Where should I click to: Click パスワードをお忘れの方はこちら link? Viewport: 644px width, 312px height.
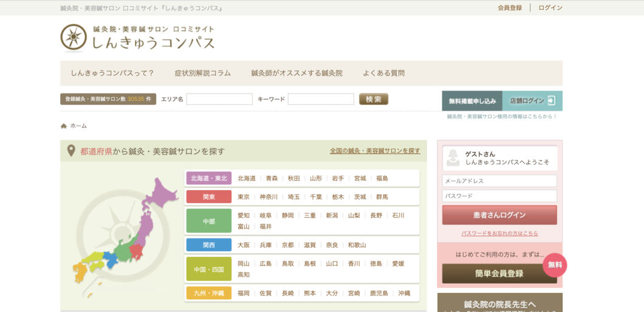coord(499,233)
